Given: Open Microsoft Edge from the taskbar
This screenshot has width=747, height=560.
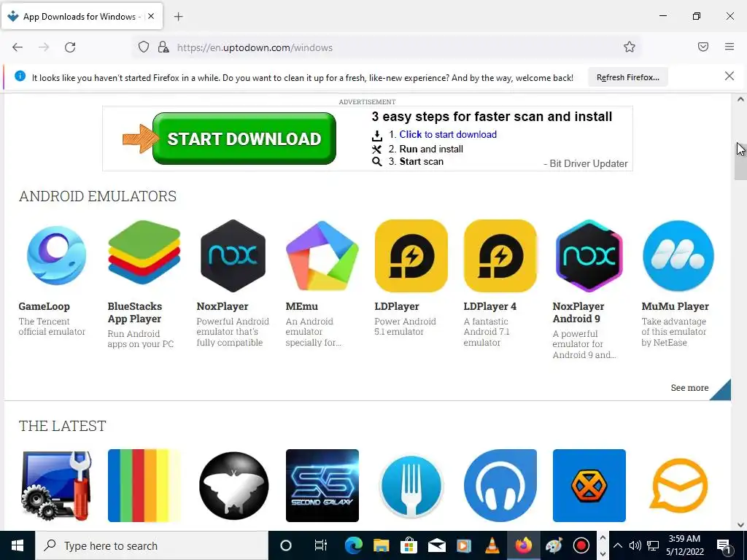Looking at the screenshot, I should pyautogui.click(x=354, y=545).
